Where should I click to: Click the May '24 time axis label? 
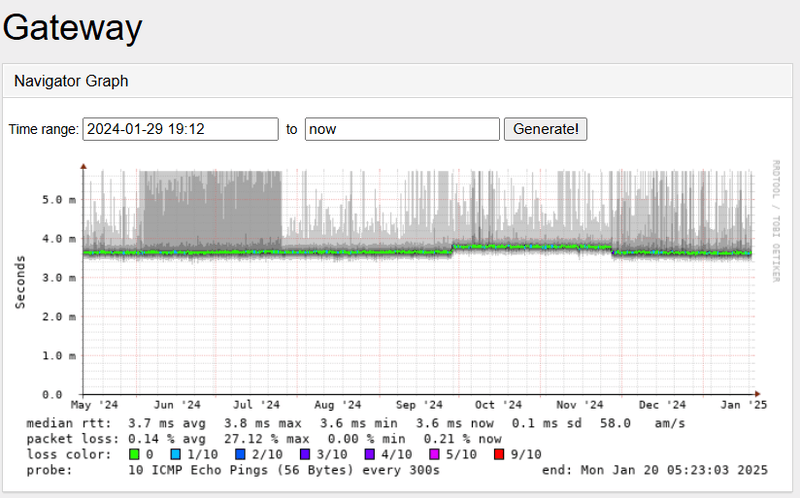(x=96, y=405)
